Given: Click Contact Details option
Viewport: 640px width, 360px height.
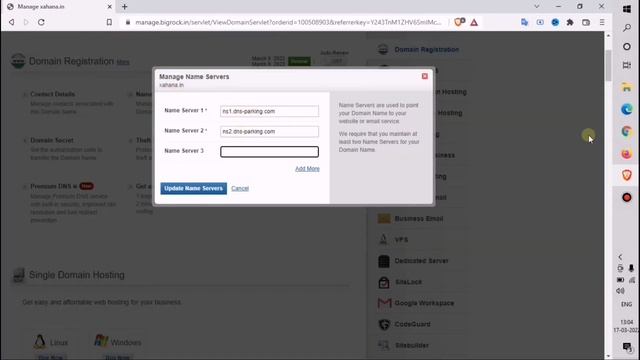Looking at the screenshot, I should coord(53,94).
